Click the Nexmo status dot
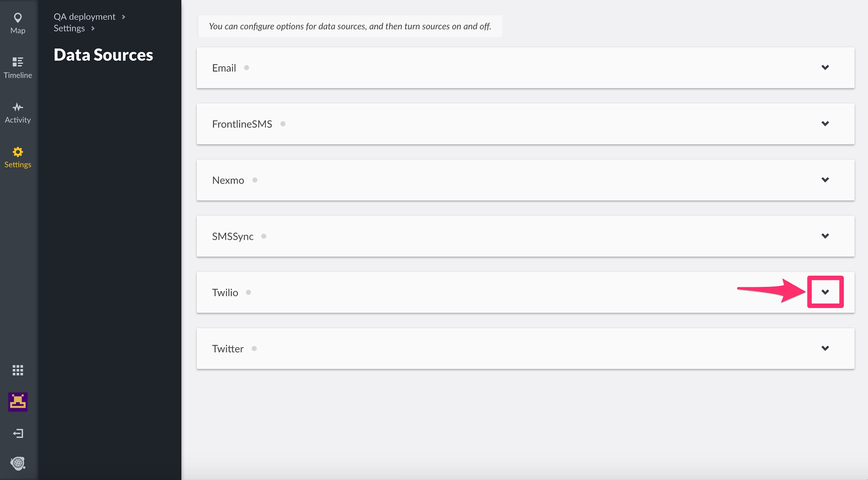 tap(255, 180)
